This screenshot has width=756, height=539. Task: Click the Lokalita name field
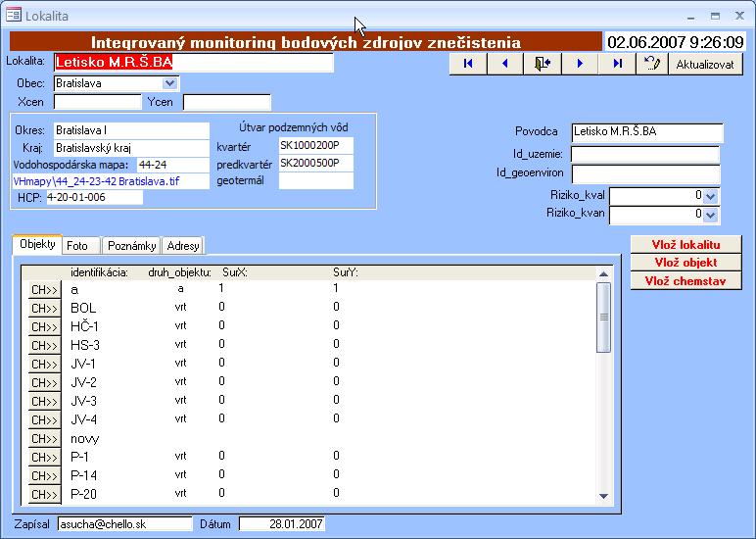tap(193, 63)
